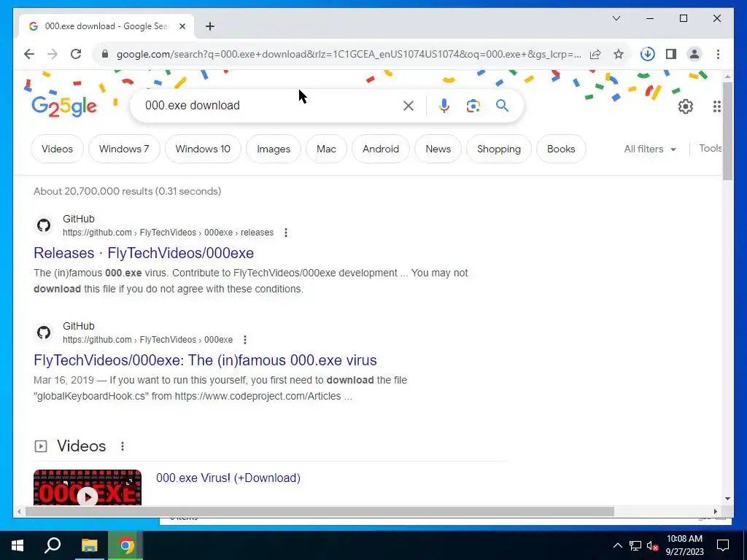This screenshot has height=560, width=747.
Task: Filter results by Videos
Action: tap(57, 149)
